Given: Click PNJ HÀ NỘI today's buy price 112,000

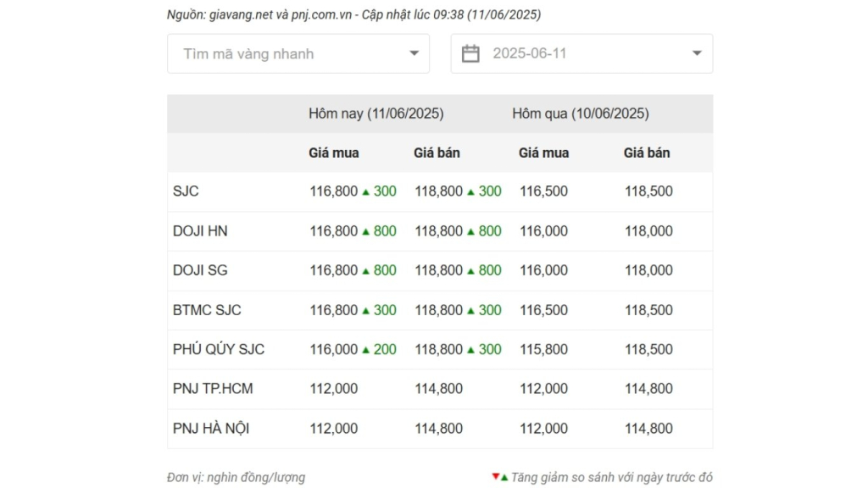Looking at the screenshot, I should 334,429.
